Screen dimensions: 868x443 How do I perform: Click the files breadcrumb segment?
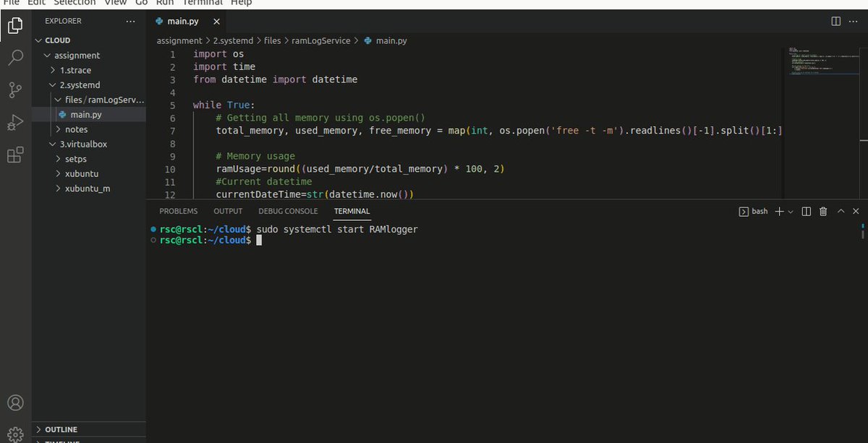point(272,40)
